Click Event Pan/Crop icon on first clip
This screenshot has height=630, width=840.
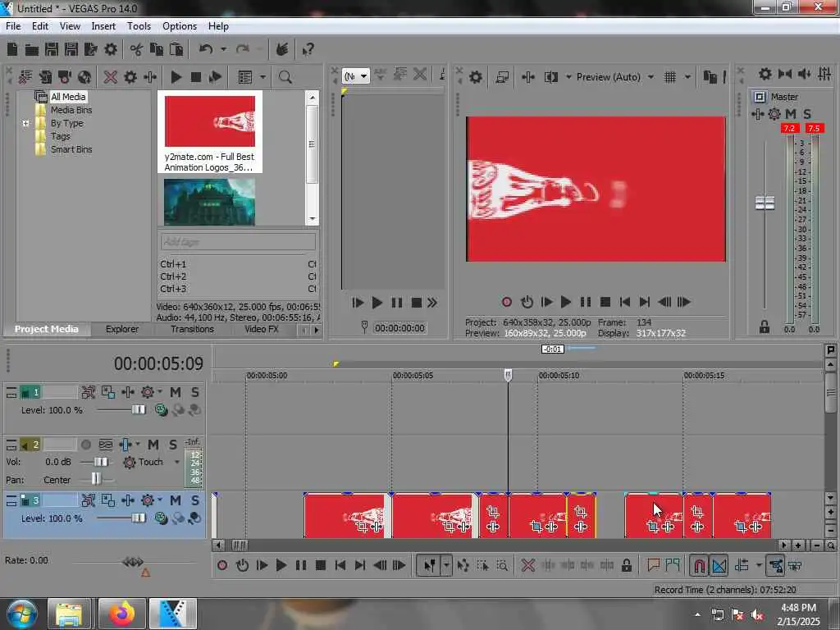click(362, 527)
